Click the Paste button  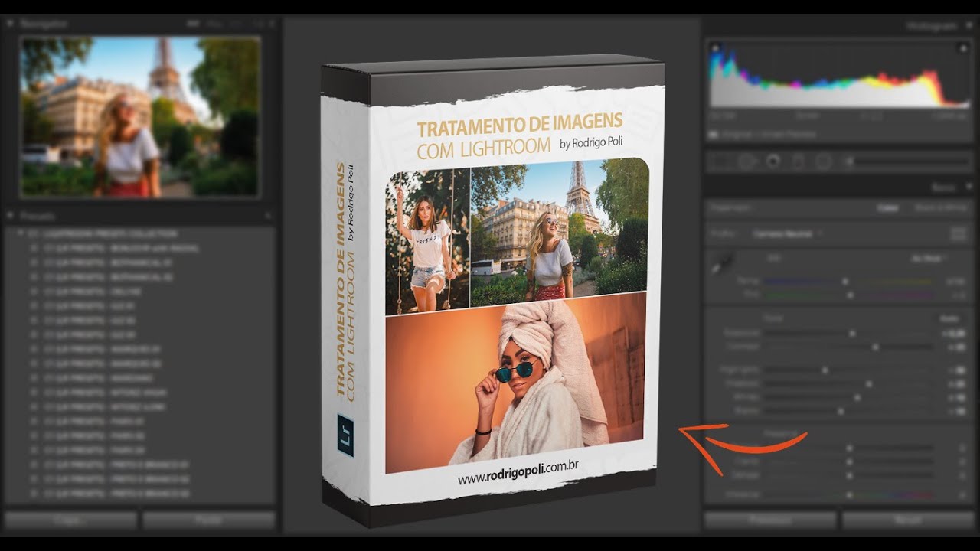[209, 520]
